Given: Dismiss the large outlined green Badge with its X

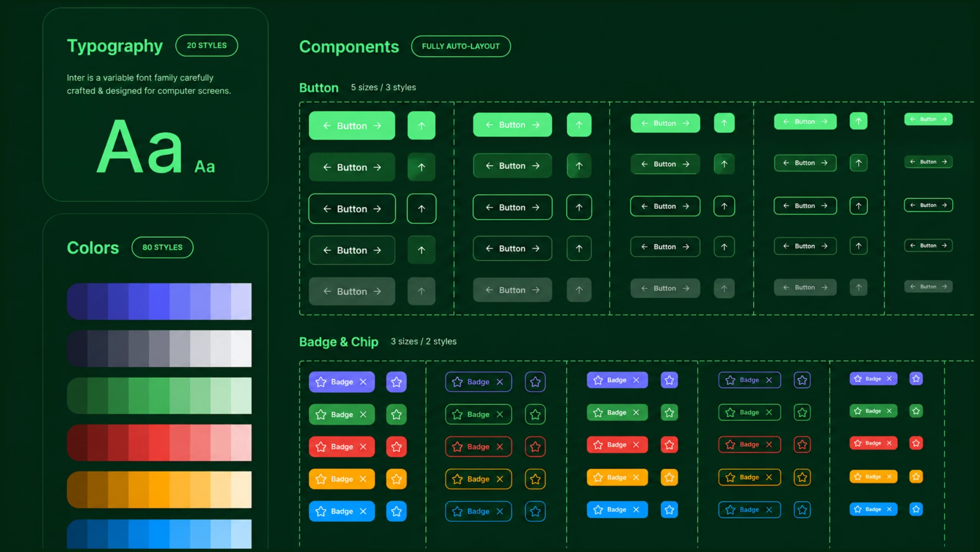Looking at the screenshot, I should (x=500, y=414).
